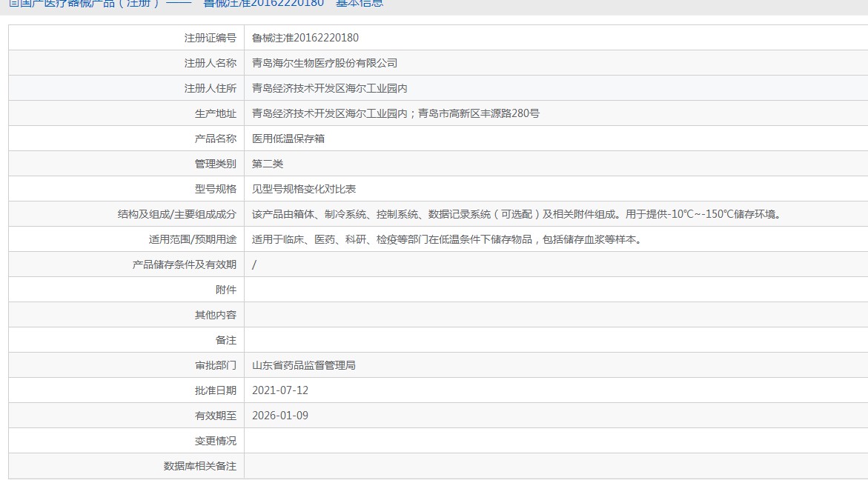Click the slash value for 产品储存条件及有效期

(254, 264)
